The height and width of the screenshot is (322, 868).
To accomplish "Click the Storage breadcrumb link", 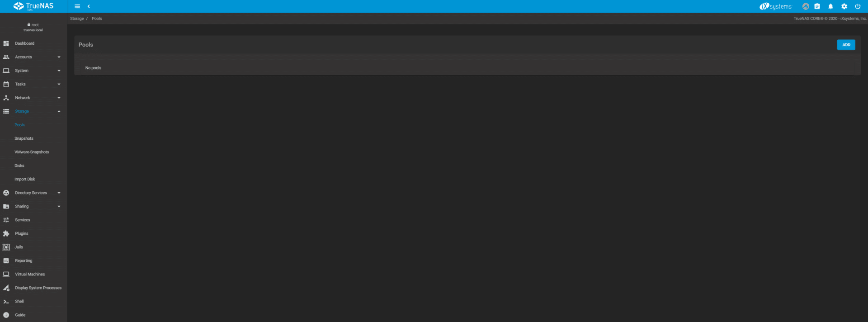I will 77,19.
